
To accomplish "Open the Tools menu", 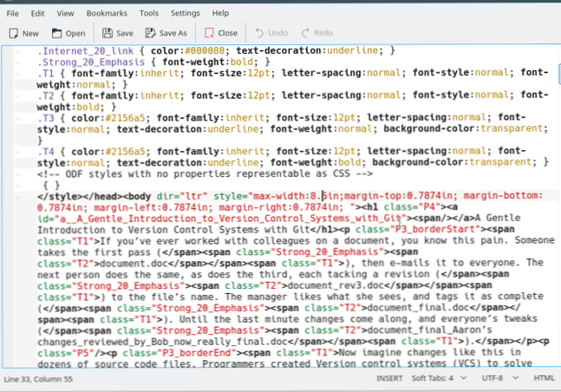I will [149, 13].
